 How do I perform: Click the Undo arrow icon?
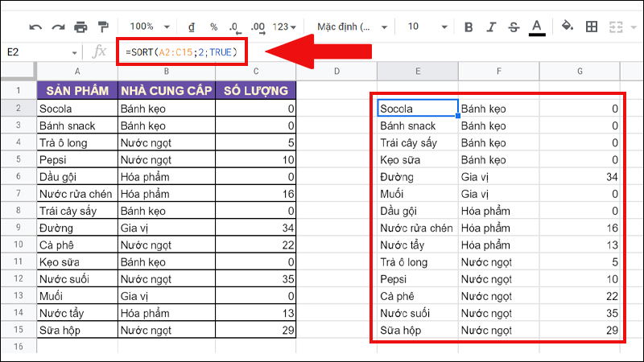pos(35,27)
